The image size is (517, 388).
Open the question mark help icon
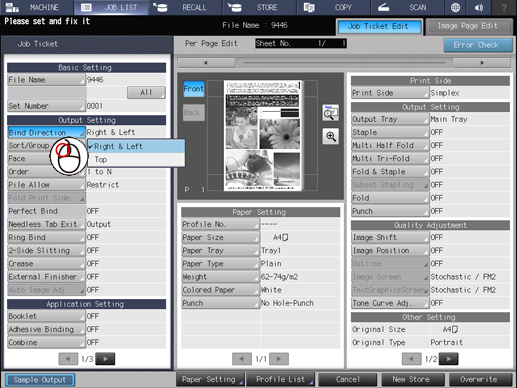[504, 7]
